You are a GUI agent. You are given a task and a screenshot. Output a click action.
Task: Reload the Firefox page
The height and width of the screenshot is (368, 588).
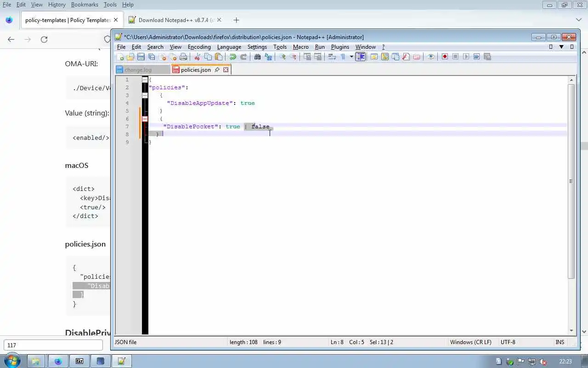pos(44,40)
